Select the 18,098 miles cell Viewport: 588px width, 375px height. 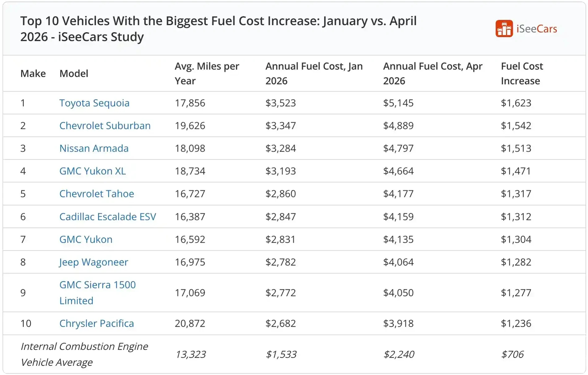coord(190,148)
